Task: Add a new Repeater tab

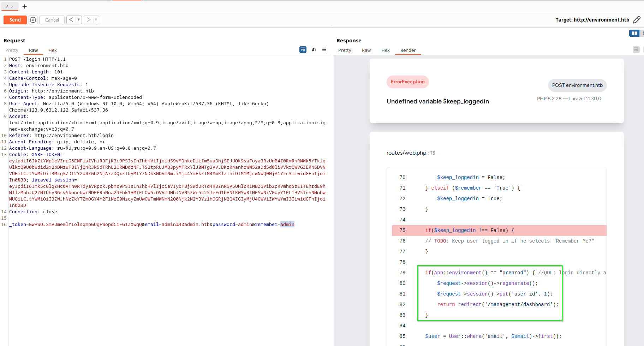Action: coord(24,6)
